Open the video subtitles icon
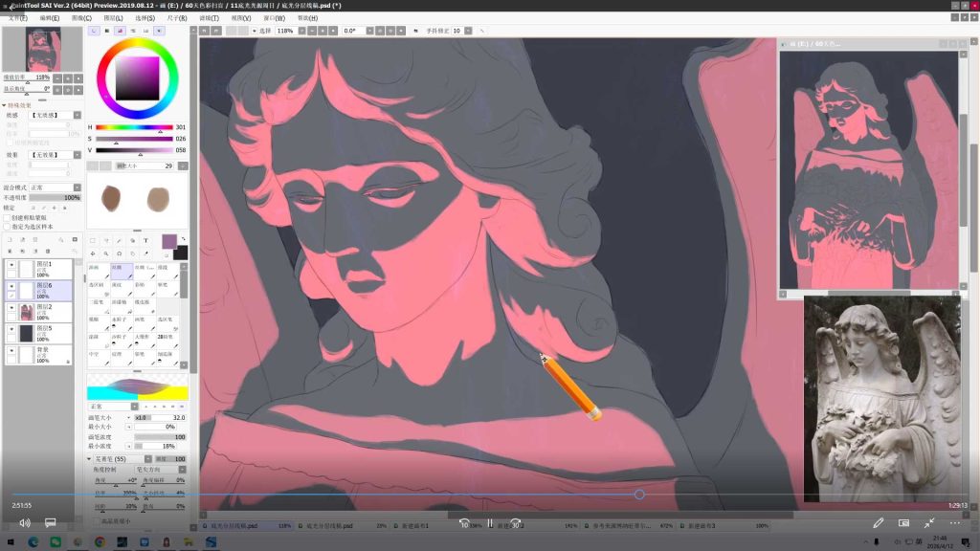The height and width of the screenshot is (551, 980). point(51,523)
